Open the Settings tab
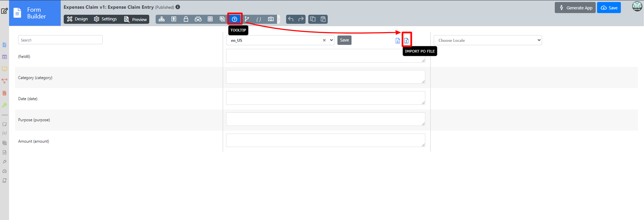The width and height of the screenshot is (644, 220). point(105,19)
